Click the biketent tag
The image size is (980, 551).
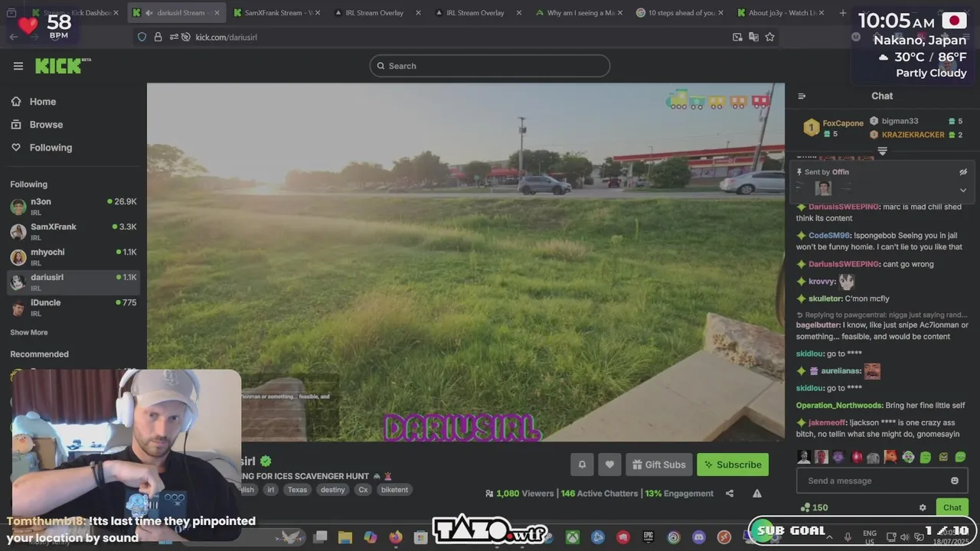[x=394, y=490]
